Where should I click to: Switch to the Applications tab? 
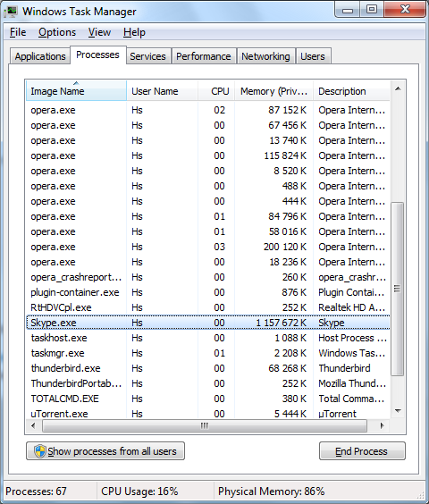pos(40,56)
